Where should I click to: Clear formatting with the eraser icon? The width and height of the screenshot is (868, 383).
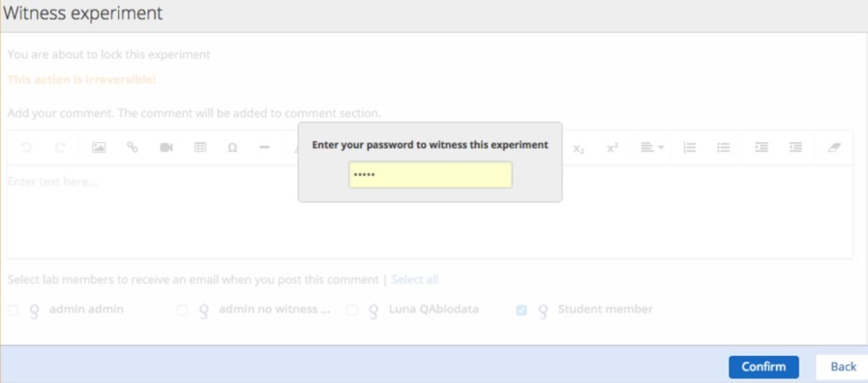(834, 148)
